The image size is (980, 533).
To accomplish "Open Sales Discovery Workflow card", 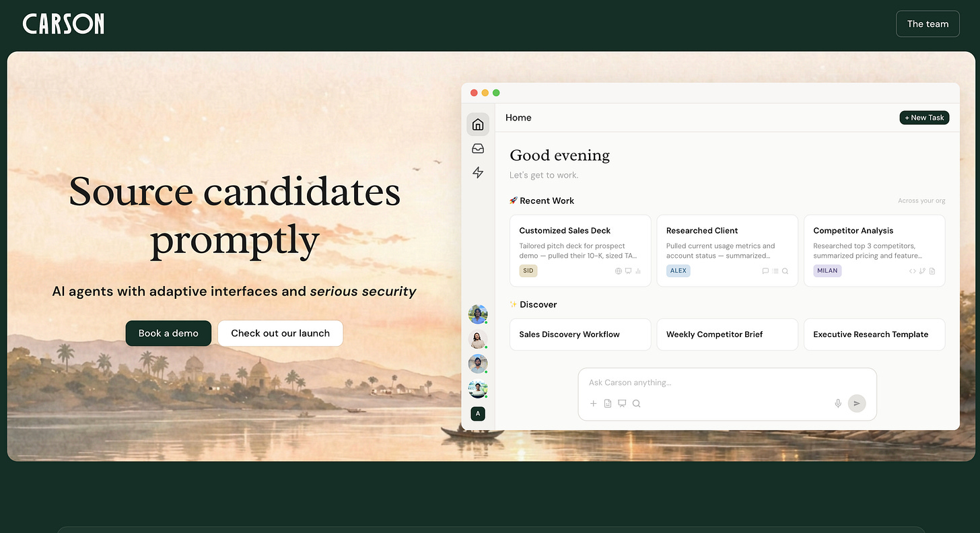I will click(580, 334).
